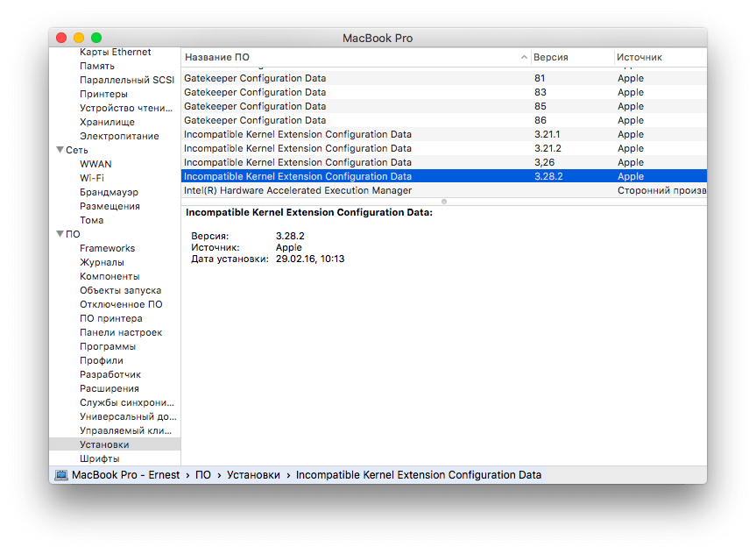Select Параллельный SCSI in the sidebar

click(127, 80)
